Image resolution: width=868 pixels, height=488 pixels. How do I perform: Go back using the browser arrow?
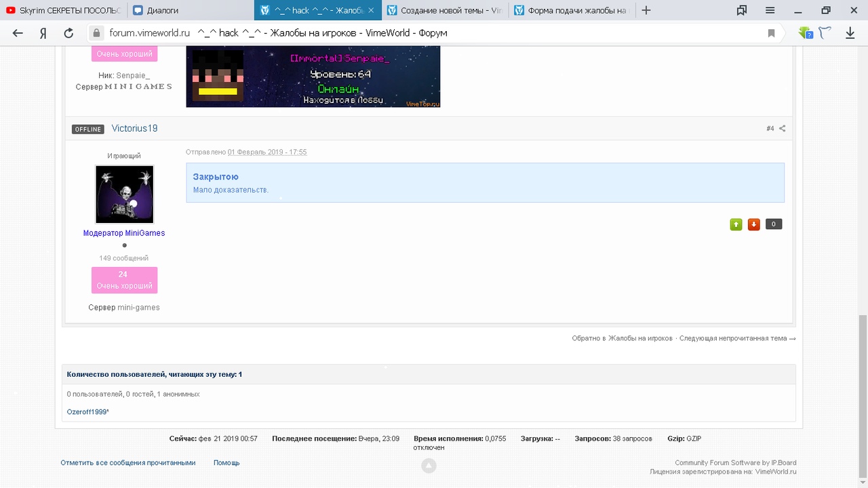pyautogui.click(x=18, y=33)
